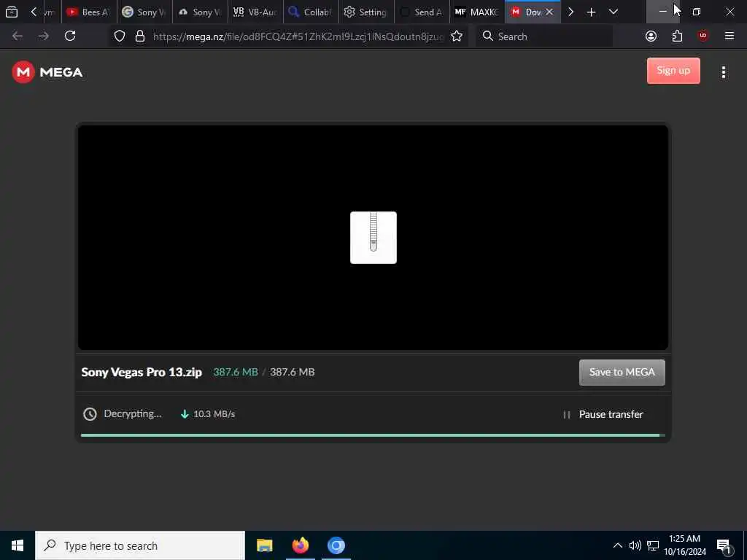Switch to the Google Sony V tab
The image size is (747, 560).
[144, 12]
